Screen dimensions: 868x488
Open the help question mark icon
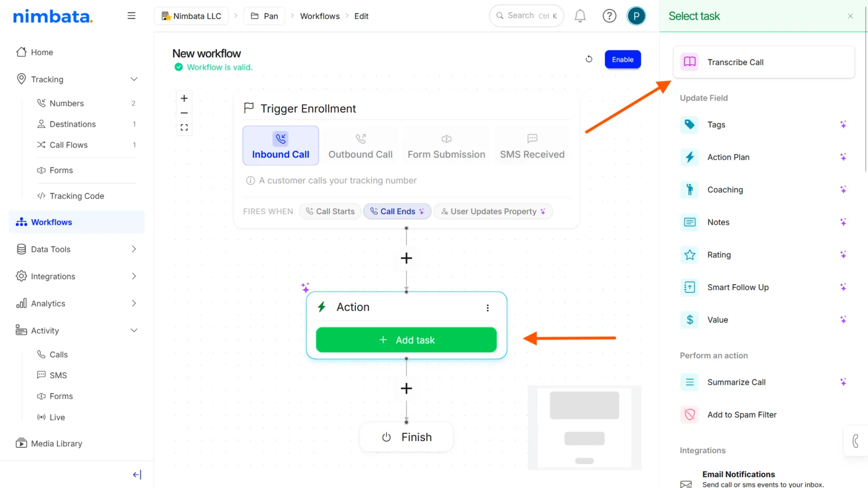click(x=609, y=16)
